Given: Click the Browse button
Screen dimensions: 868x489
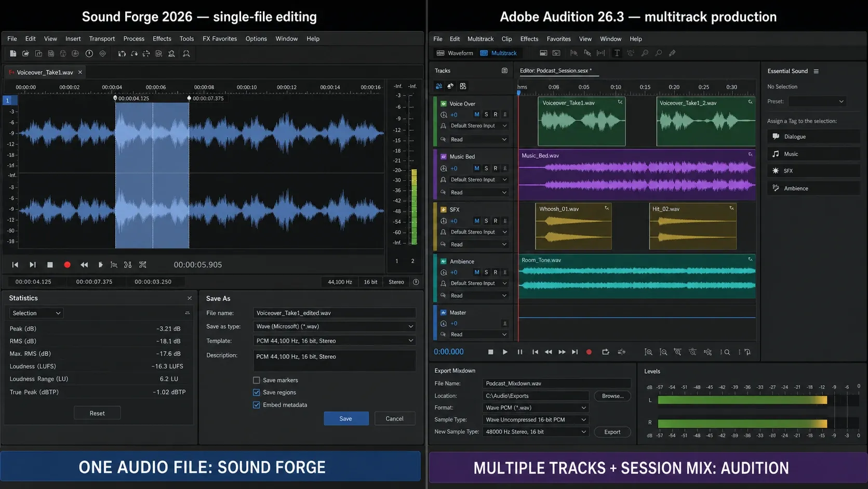Looking at the screenshot, I should [612, 396].
